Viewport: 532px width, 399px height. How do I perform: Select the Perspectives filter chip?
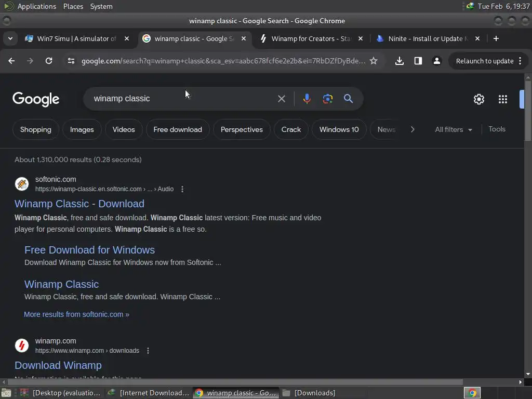242,129
